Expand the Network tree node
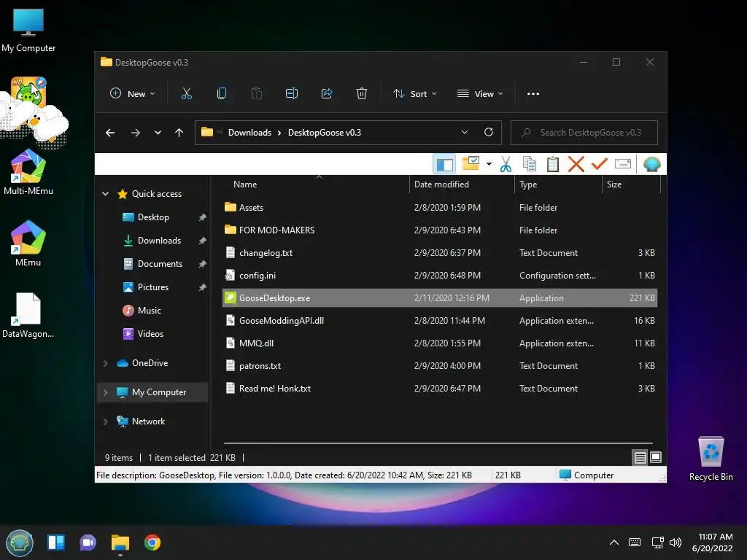This screenshot has width=747, height=560. point(105,421)
